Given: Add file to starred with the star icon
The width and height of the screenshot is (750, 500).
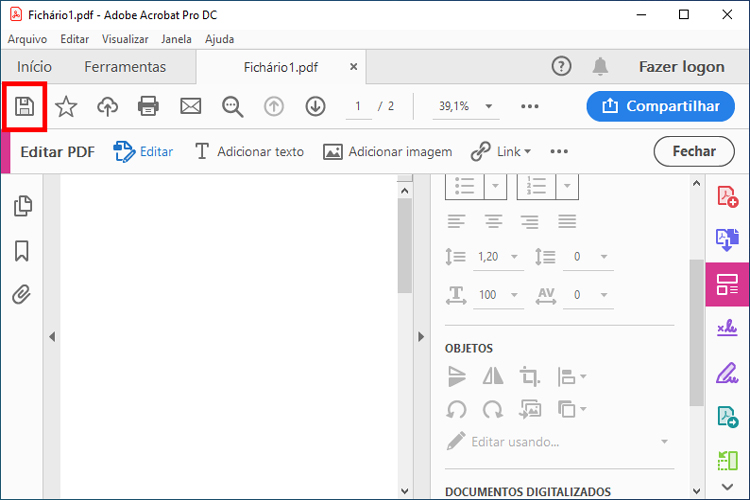Looking at the screenshot, I should click(x=66, y=106).
